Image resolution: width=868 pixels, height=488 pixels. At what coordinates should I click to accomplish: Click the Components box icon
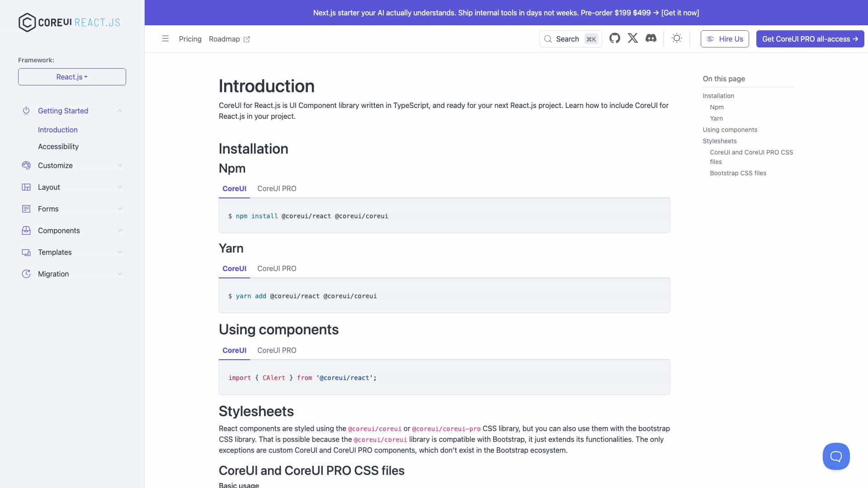click(26, 230)
